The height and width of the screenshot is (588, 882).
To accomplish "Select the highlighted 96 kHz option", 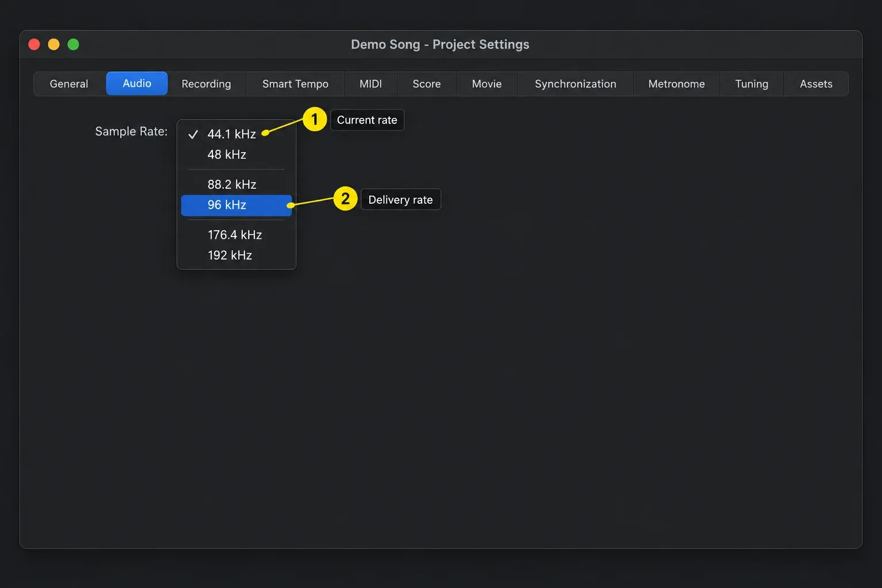I will pos(237,205).
